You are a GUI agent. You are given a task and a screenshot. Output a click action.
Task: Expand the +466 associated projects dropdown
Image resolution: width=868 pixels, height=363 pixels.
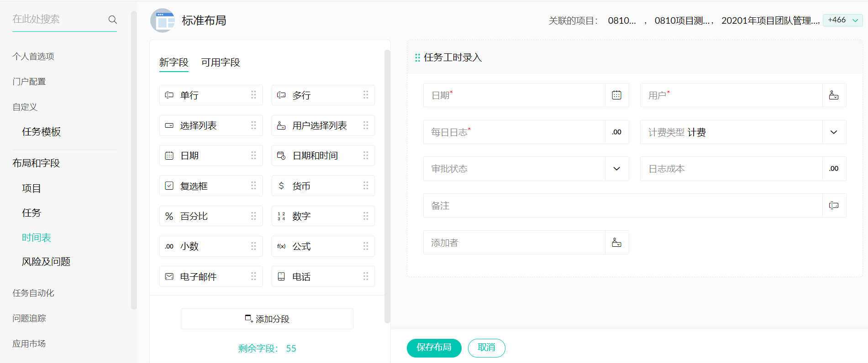pyautogui.click(x=842, y=20)
